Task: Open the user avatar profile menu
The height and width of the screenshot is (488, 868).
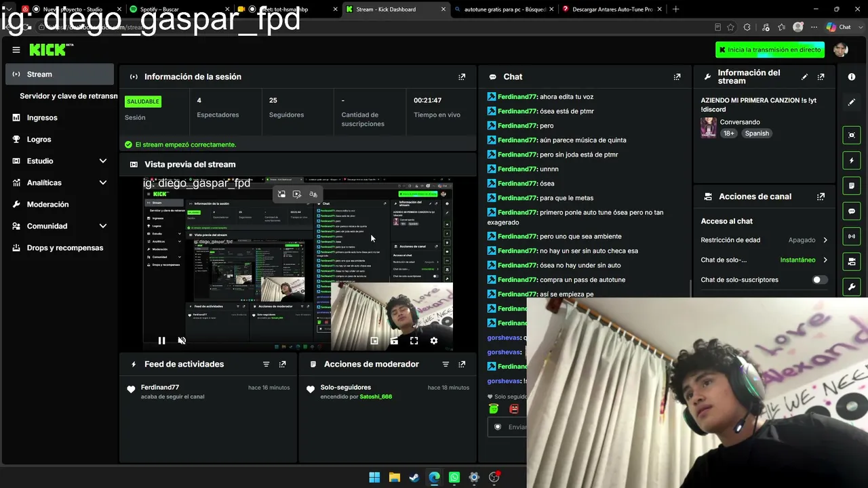Action: 841,49
